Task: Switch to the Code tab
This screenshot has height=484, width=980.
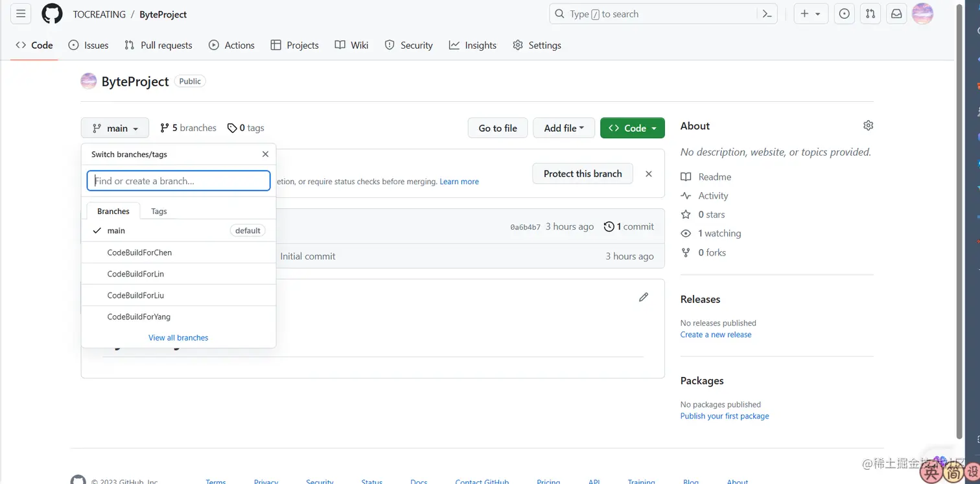Action: 34,45
